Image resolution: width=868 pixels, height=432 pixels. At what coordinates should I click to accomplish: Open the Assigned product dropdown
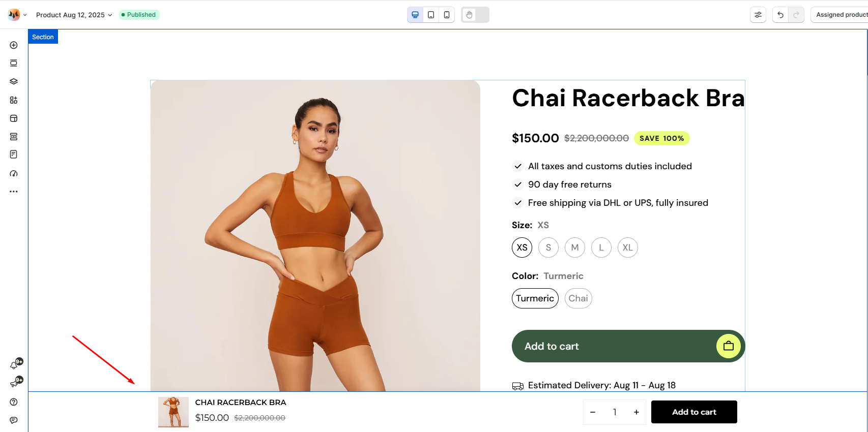pyautogui.click(x=842, y=15)
